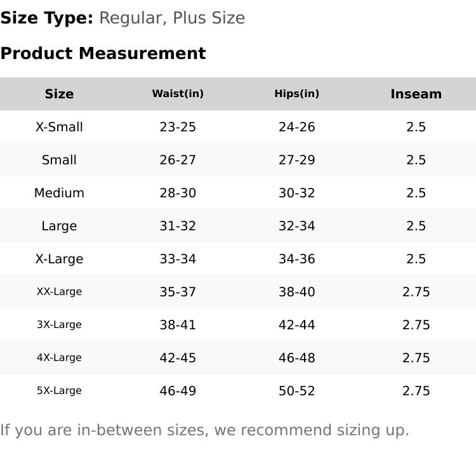Select the 4X-Large size row label
Screen dimensions: 476x453
59,358
